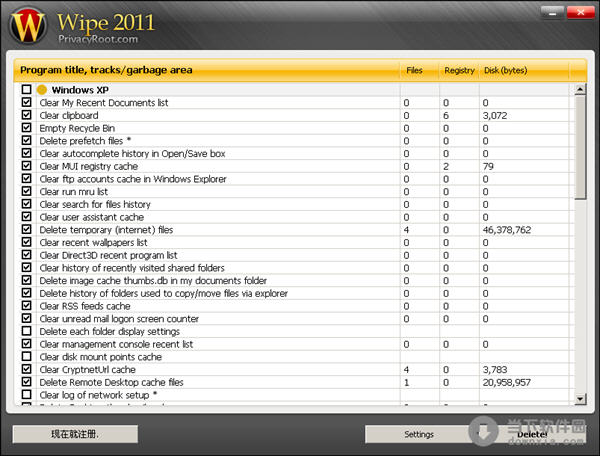Select Delete history of folders used row
The height and width of the screenshot is (456, 600).
click(x=295, y=293)
